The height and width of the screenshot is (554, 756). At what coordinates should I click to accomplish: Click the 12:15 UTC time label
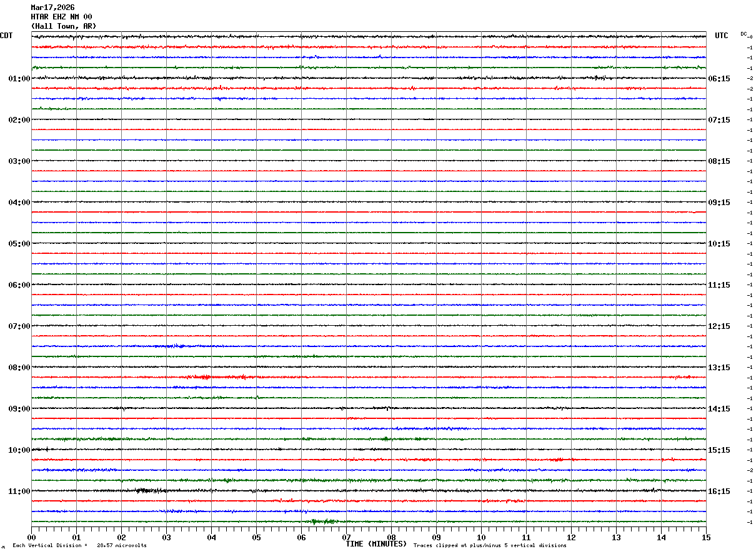[x=719, y=326]
